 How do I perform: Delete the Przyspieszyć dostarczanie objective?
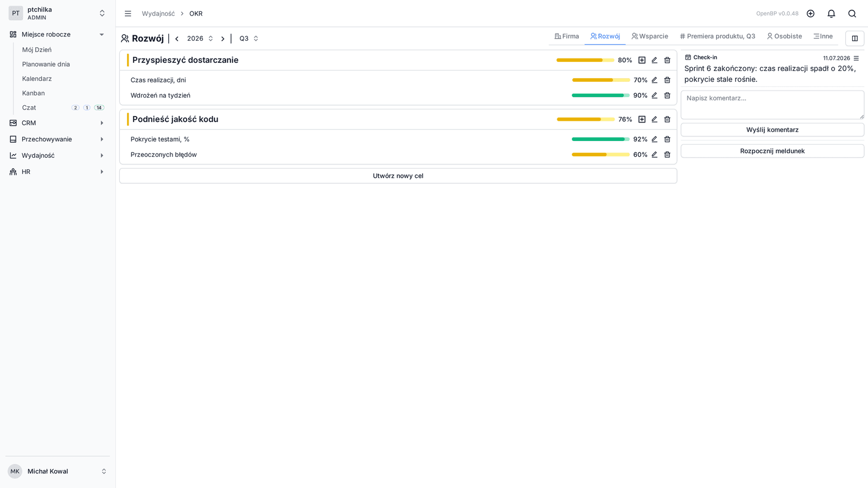click(x=667, y=60)
